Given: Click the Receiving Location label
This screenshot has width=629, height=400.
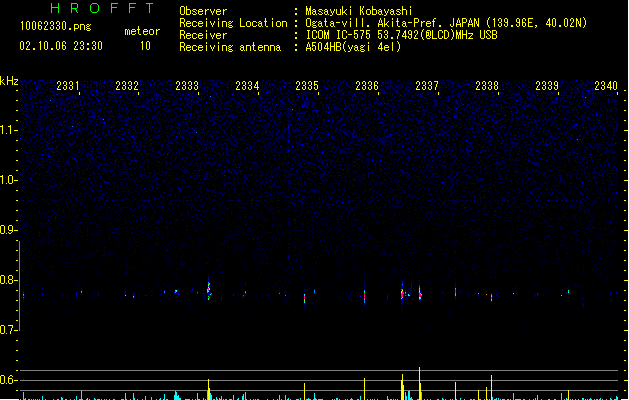Looking at the screenshot, I should click(x=233, y=23).
